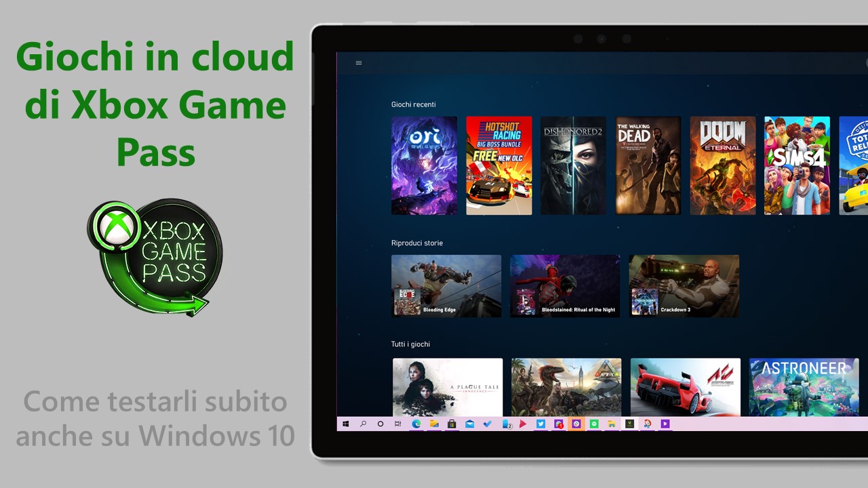Click the taskbar Search magnifier icon
Viewport: 868px width, 488px height.
pos(363,424)
